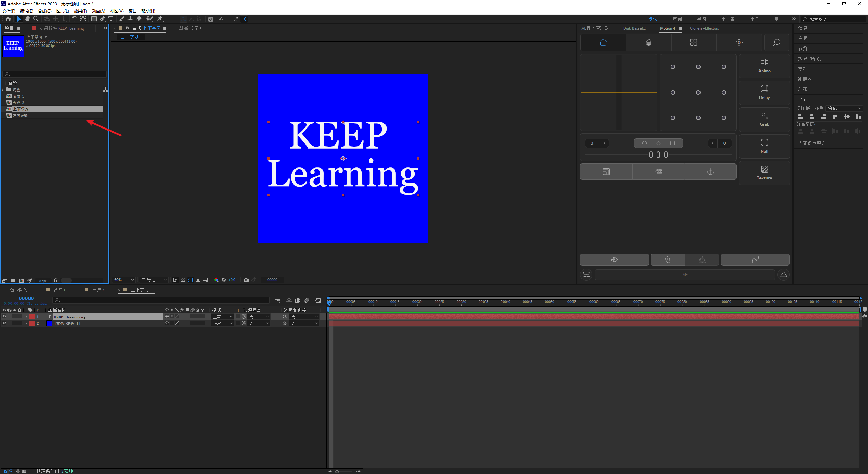Click the Motion 4 Texture button
Screen dimensions: 868x474
pos(764,173)
